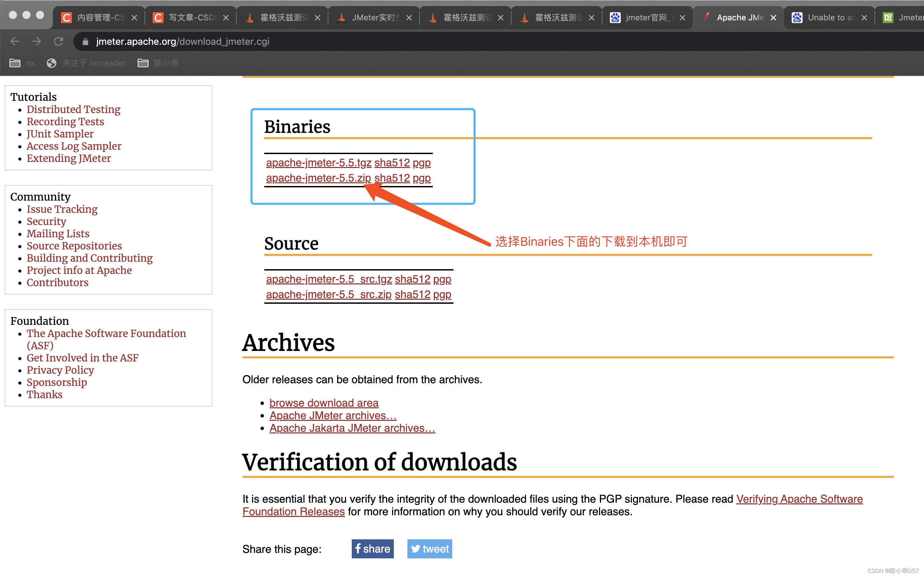Viewport: 924px width, 577px height.
Task: Open the 陈小乖 bookmarks folder
Action: 158,63
